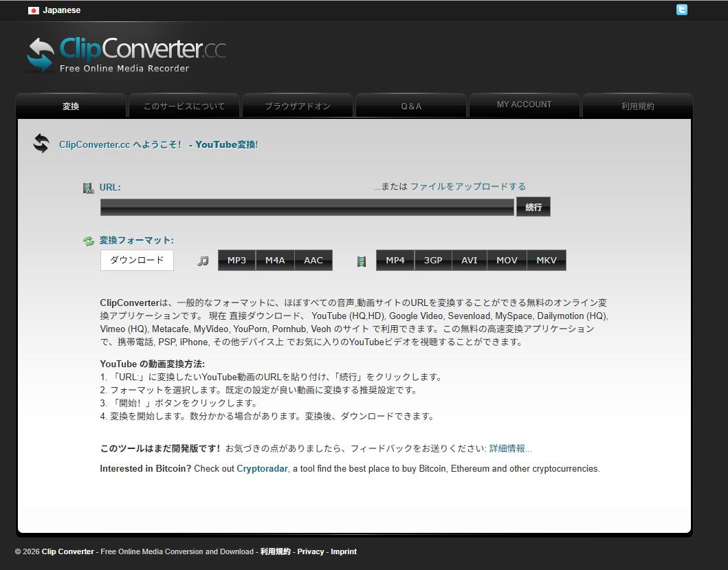Open the Cryptoradar link
728x570 pixels.
point(261,468)
